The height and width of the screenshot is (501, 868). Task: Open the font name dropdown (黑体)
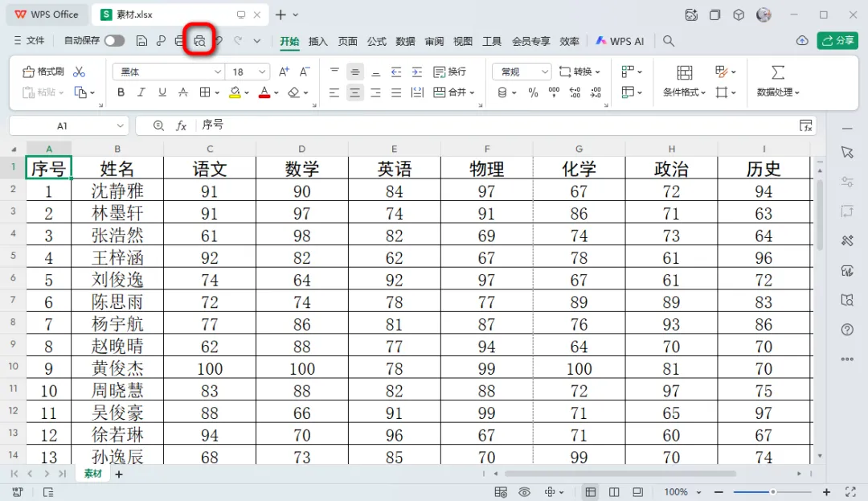point(218,72)
